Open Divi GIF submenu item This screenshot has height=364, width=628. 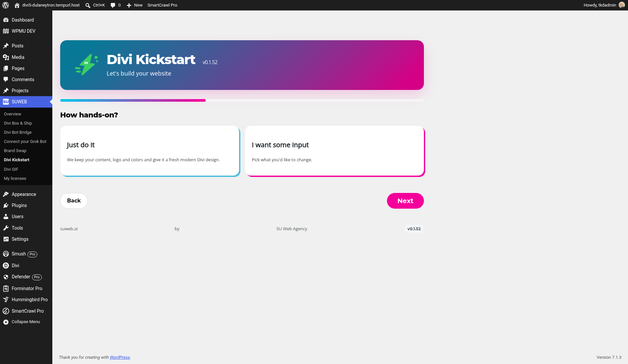pos(11,169)
